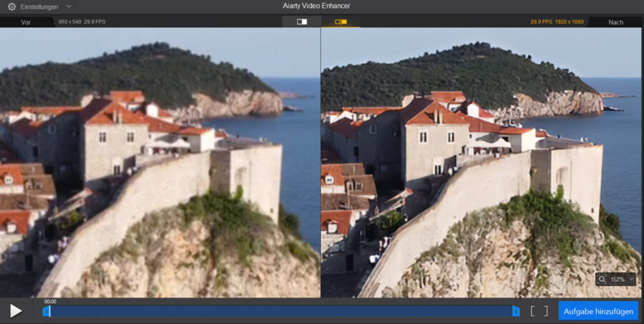Click the timeline start trim handle
Viewport: 644px width, 324px height.
click(47, 311)
